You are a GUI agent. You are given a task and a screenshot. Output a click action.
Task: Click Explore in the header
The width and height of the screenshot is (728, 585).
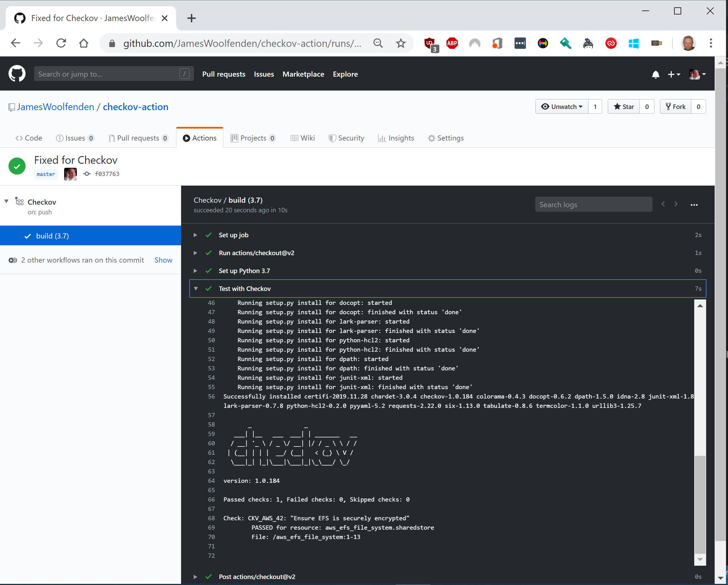pos(345,74)
